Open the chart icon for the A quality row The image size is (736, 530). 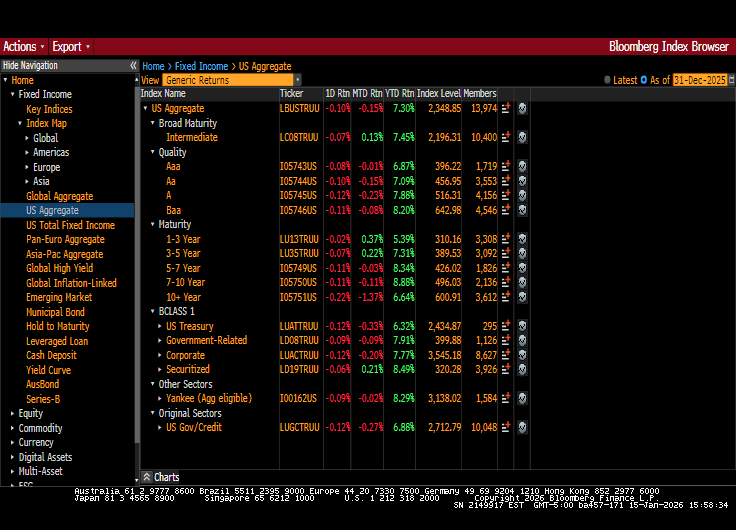[522, 196]
